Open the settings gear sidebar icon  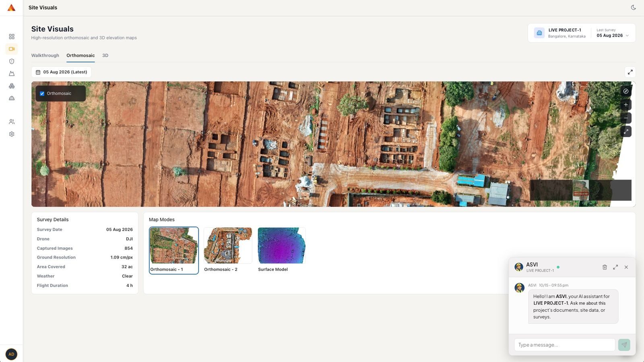pos(12,134)
